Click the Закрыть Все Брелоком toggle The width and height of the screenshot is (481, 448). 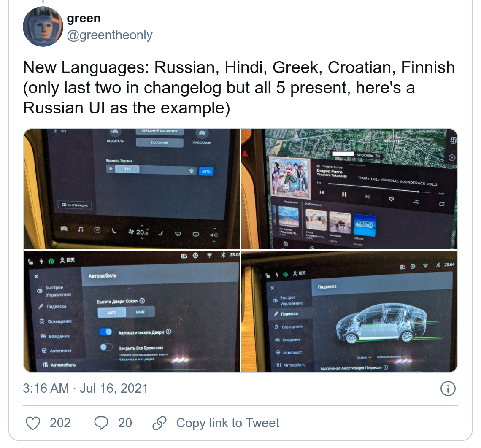coord(106,347)
